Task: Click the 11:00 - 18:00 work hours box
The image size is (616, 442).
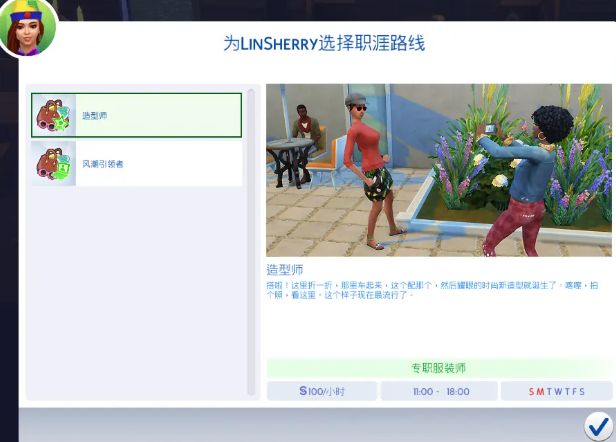Action: (x=439, y=391)
